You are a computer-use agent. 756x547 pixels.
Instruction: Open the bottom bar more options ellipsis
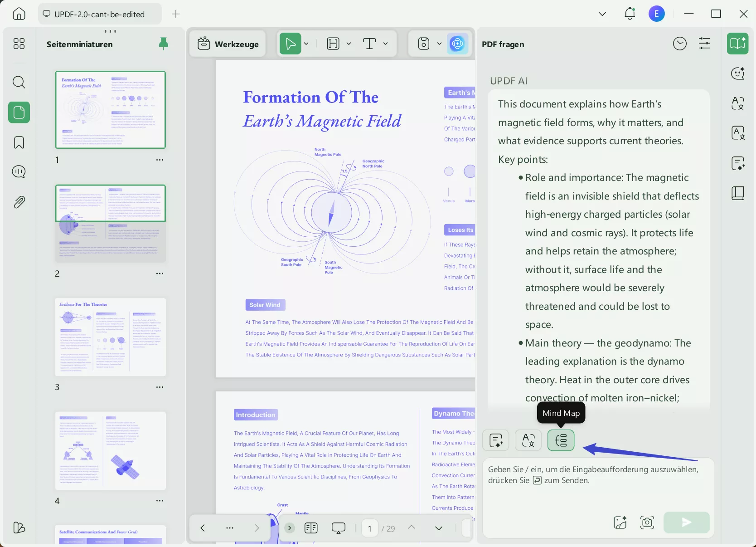point(230,528)
